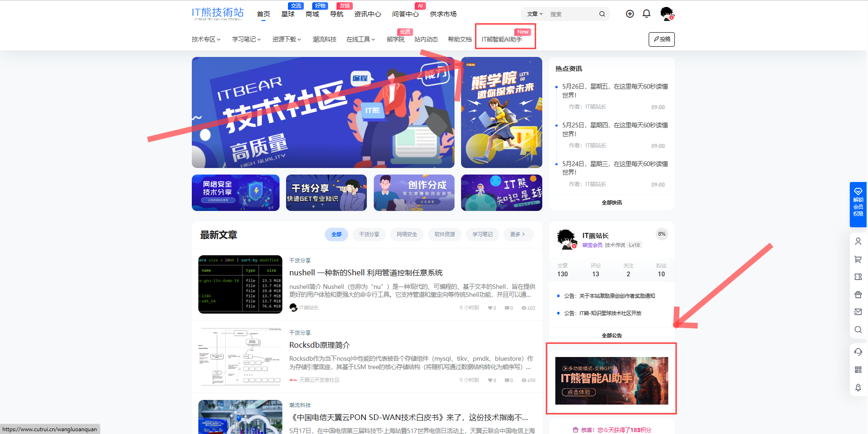The width and height of the screenshot is (868, 434).
Task: Click the comments icon on Rocksdb article
Action: point(507,380)
